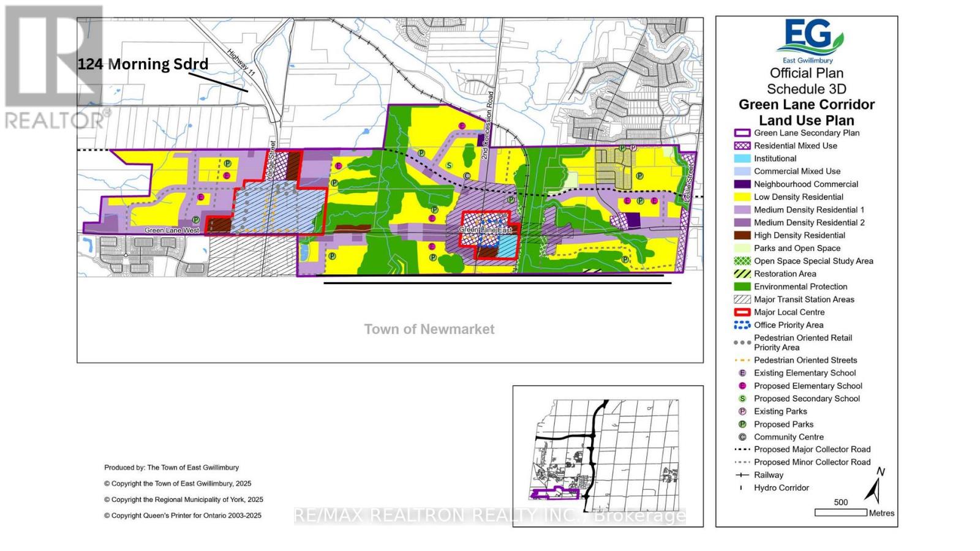
Task: Click the Environmental Protection green swatch
Action: pos(742,287)
